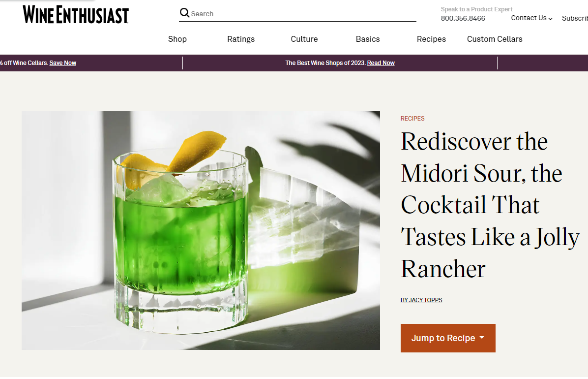The width and height of the screenshot is (588, 379).
Task: Open the Shop menu
Action: click(177, 39)
